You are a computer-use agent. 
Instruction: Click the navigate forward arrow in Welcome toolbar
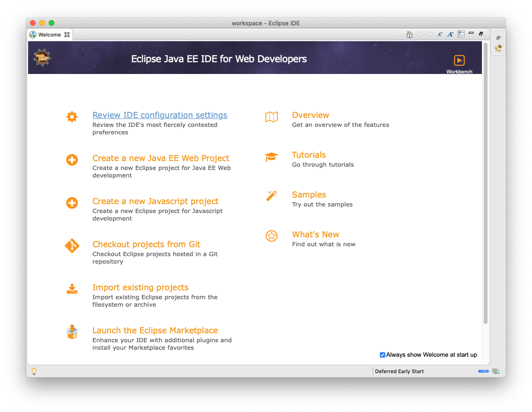click(430, 34)
